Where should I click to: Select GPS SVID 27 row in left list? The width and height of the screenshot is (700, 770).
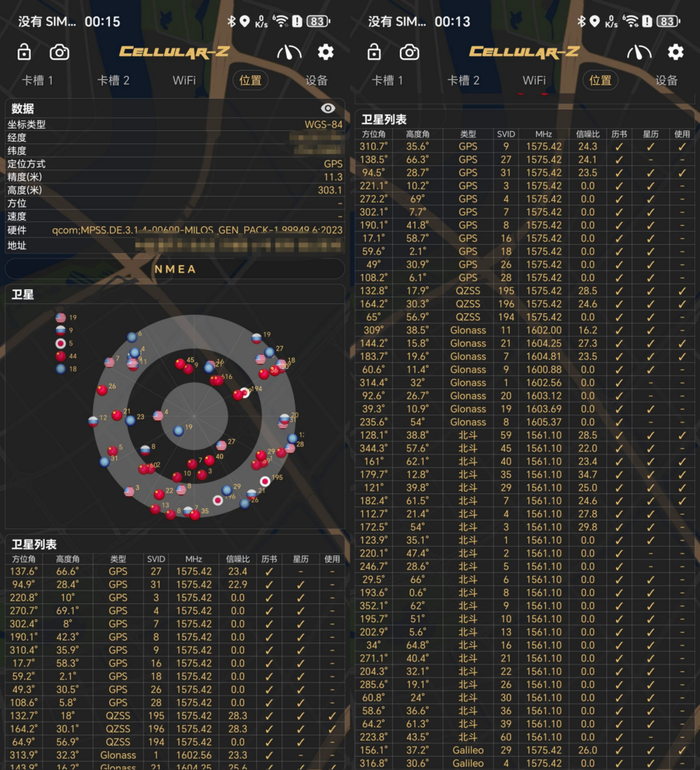[x=174, y=572]
